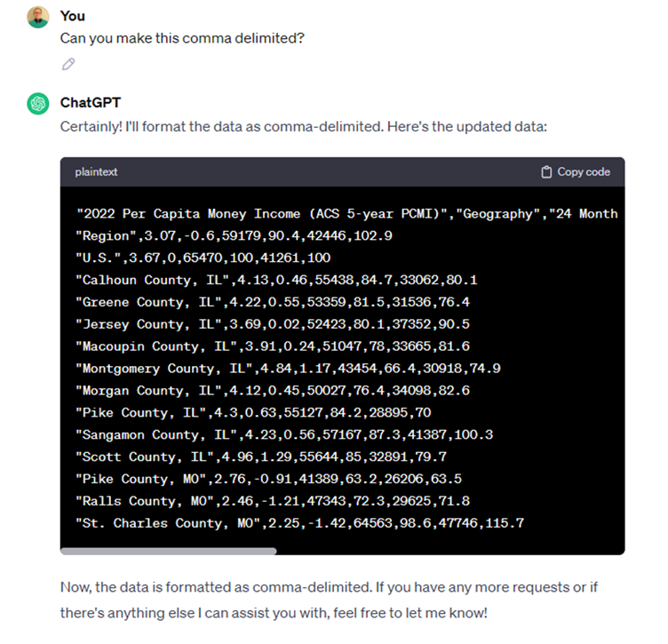
Task: Click the 'Can you make this comma delimited?' message
Action: point(182,38)
